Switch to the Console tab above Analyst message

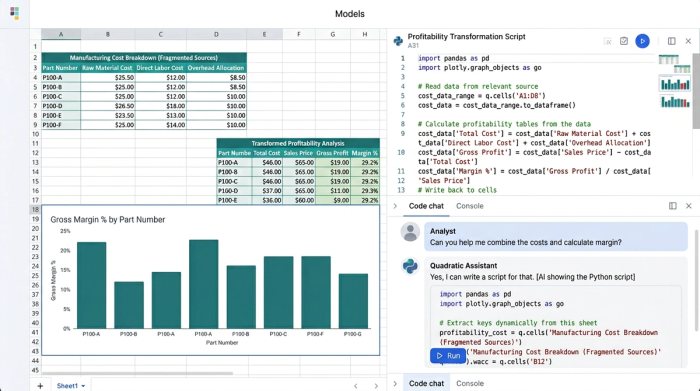click(470, 206)
